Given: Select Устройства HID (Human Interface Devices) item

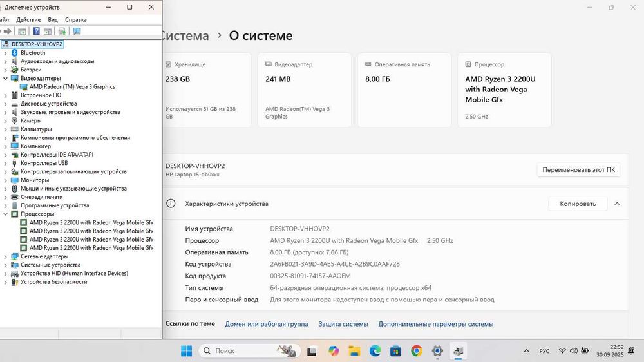Looking at the screenshot, I should (x=74, y=273).
